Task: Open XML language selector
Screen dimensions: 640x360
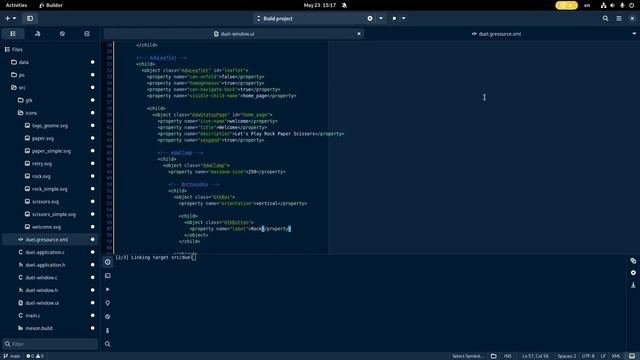Action: [616, 356]
